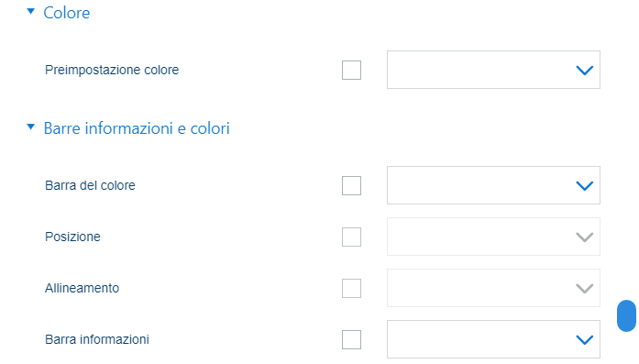
Task: Click the Barra informazioni label text
Action: pyautogui.click(x=97, y=339)
